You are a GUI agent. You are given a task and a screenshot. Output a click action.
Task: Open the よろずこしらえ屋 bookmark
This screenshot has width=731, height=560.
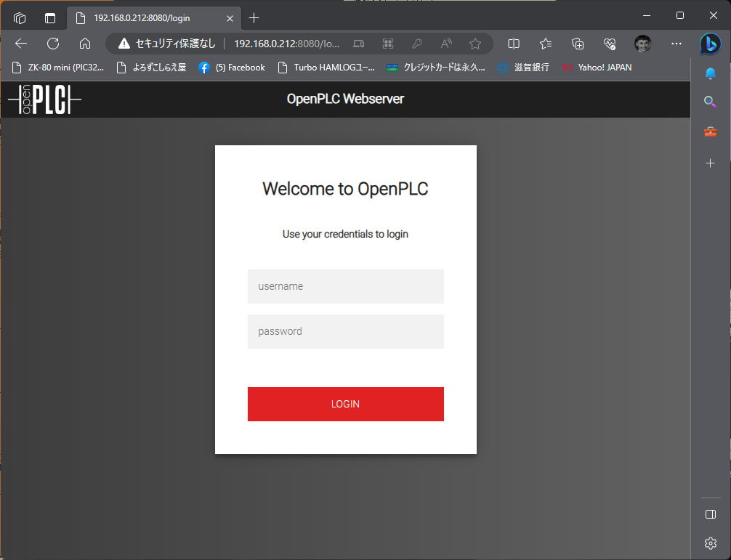click(x=152, y=68)
